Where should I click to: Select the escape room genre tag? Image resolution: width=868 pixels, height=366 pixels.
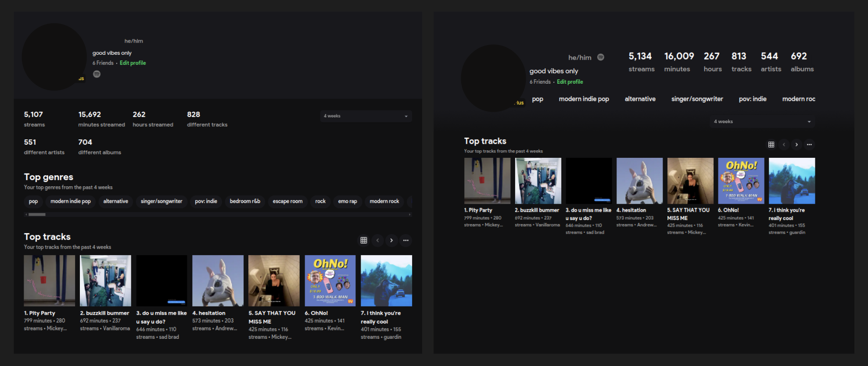tap(287, 201)
